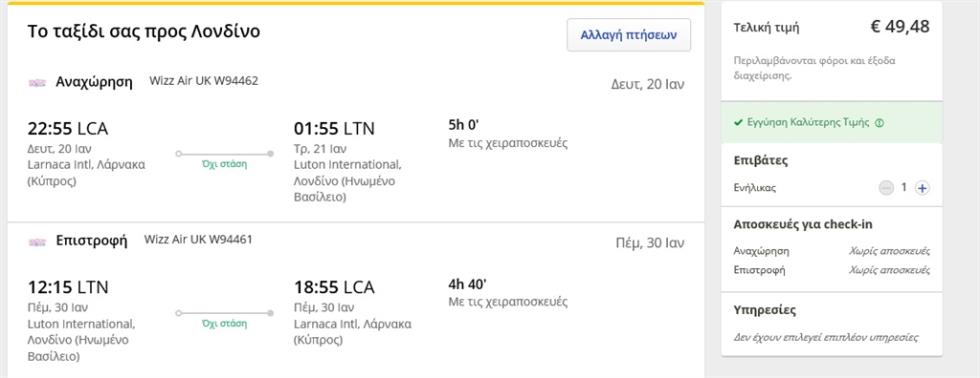Click the Όχι στάση label on departure flight
This screenshot has width=980, height=378.
[224, 165]
